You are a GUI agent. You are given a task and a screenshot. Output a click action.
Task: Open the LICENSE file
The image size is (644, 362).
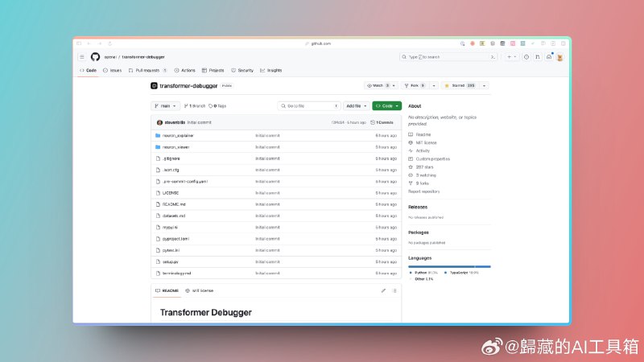coord(171,193)
